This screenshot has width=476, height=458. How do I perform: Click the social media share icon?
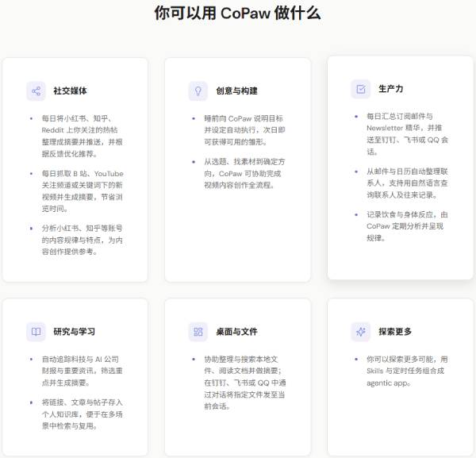click(x=36, y=90)
